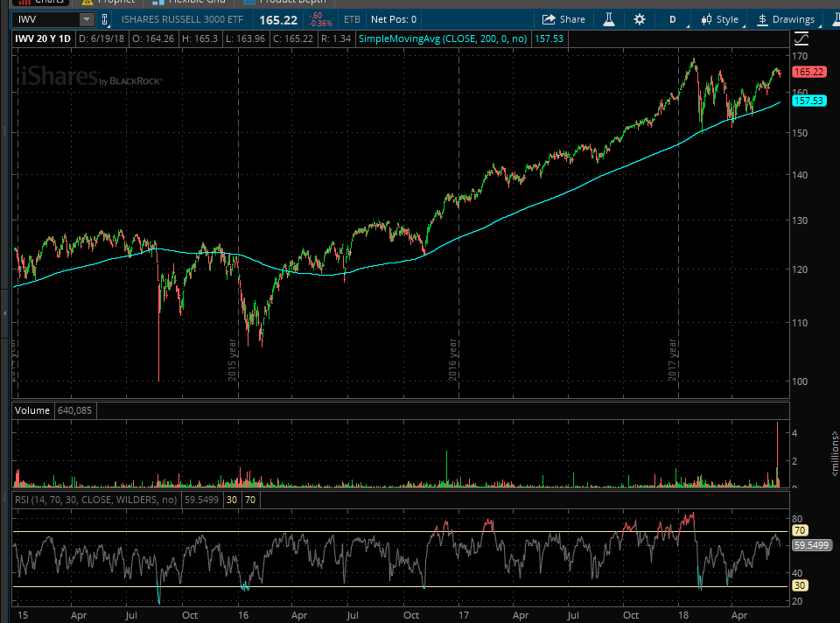
Task: Open the D timeframe dropdown
Action: [x=673, y=20]
